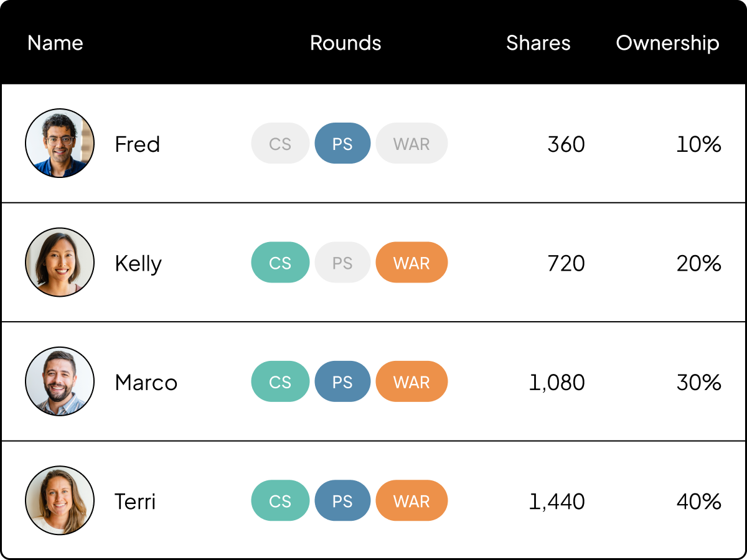Click Marco's CS round badge
This screenshot has height=560, width=747.
coord(280,381)
